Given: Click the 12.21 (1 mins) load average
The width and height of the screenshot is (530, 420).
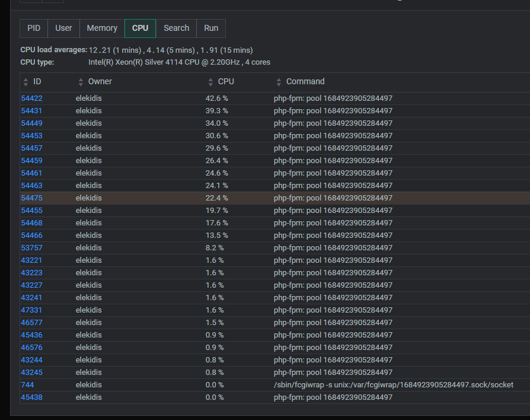Looking at the screenshot, I should (115, 50).
